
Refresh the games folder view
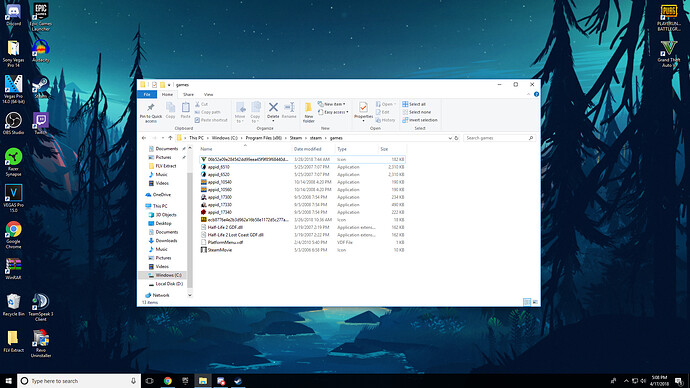pos(456,138)
